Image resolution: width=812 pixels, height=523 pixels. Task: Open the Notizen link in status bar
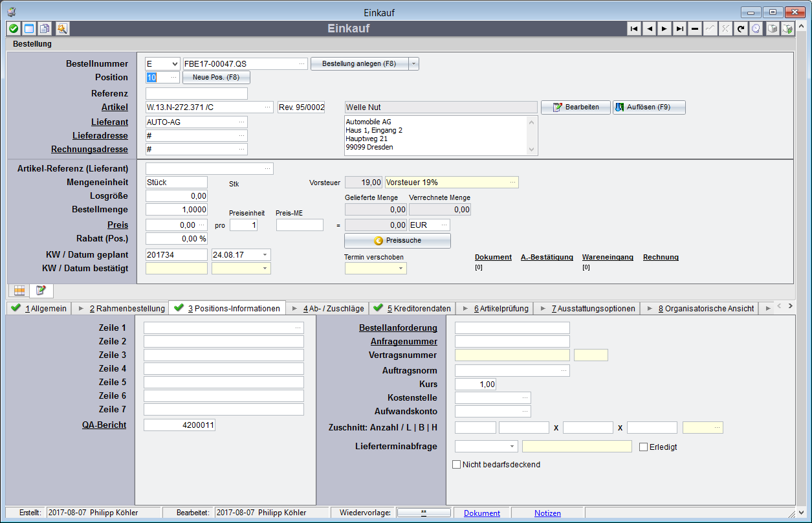point(547,513)
